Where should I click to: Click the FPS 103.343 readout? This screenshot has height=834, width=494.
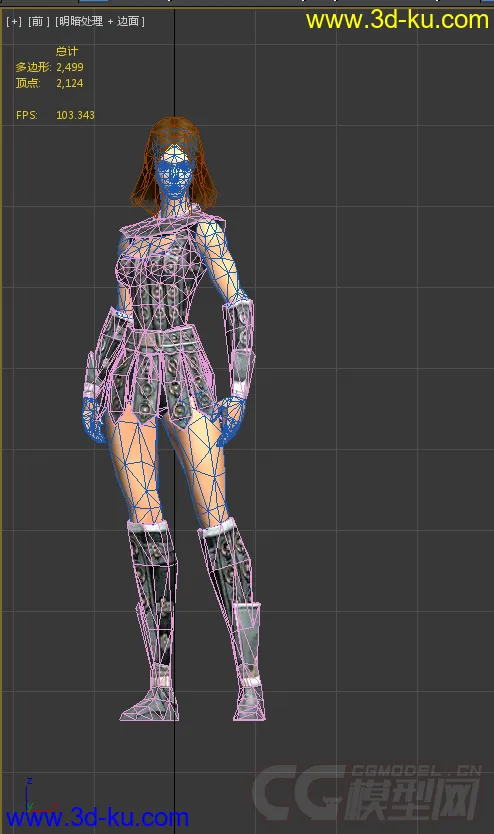55,115
